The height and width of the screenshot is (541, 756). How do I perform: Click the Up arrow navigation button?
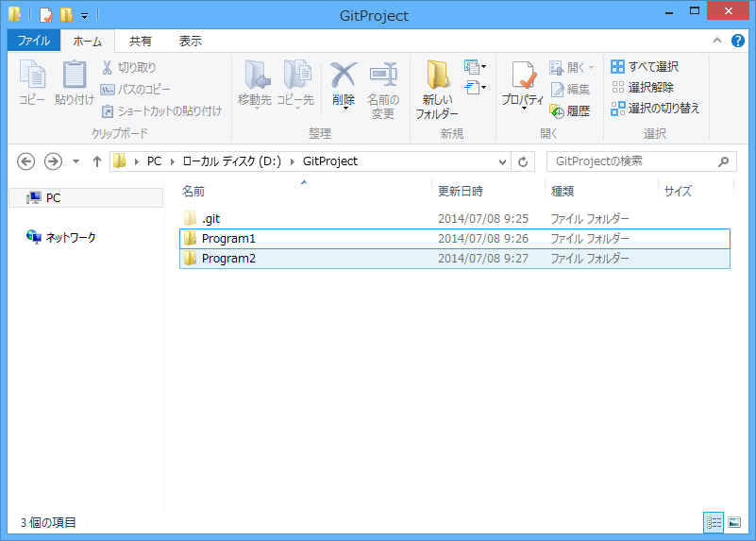pyautogui.click(x=96, y=161)
